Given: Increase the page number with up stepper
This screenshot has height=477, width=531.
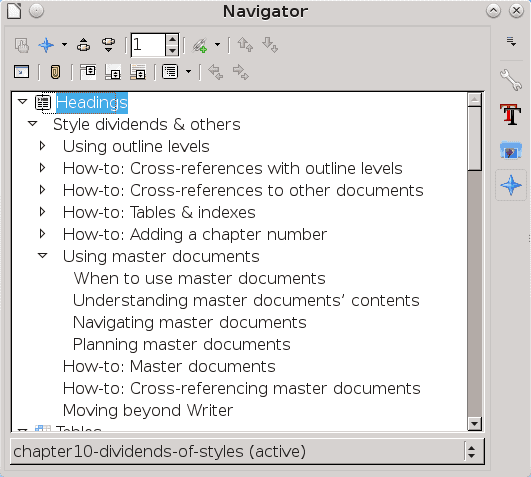Looking at the screenshot, I should point(172,40).
